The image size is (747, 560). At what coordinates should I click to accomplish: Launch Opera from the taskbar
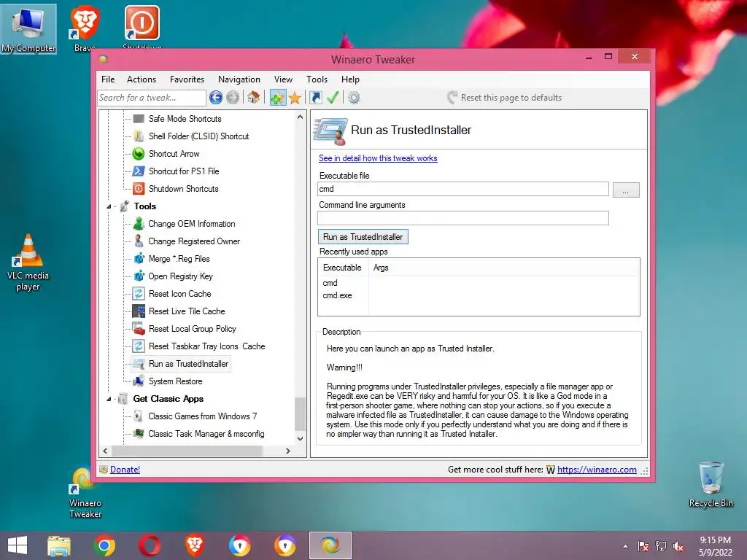[x=150, y=545]
